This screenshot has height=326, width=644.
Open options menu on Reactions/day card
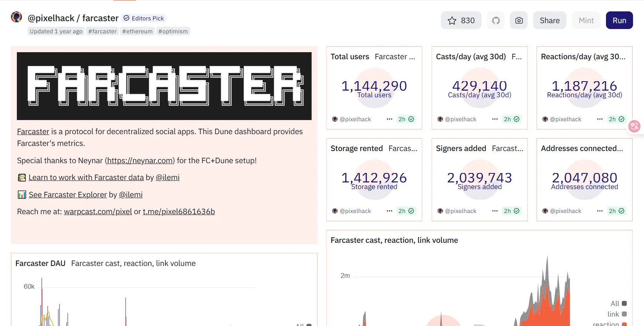[x=600, y=119]
